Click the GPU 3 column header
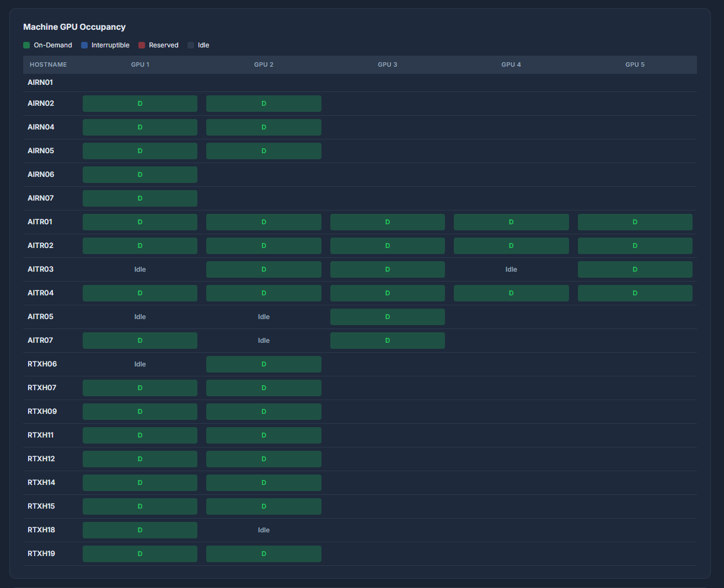Viewport: 724px width, 588px height. [x=387, y=64]
